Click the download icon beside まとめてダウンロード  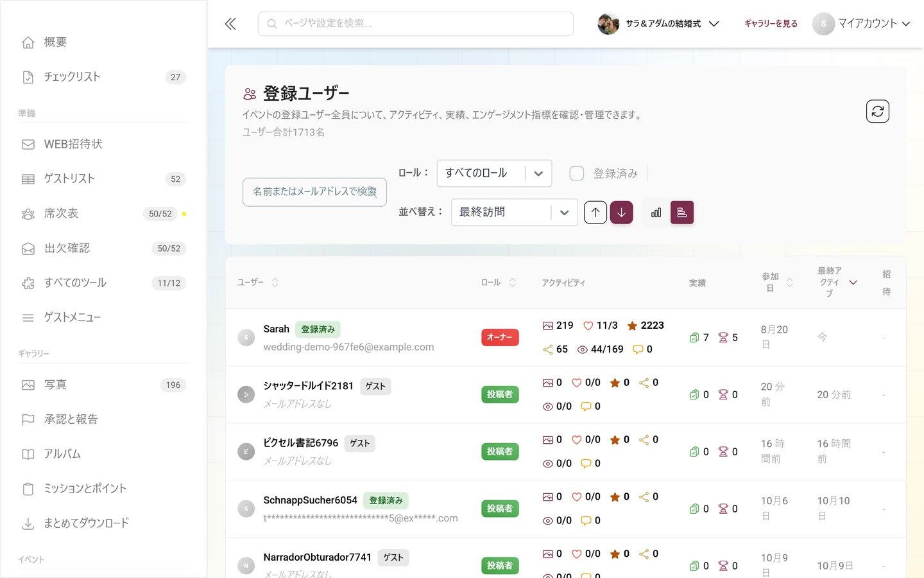(x=28, y=524)
